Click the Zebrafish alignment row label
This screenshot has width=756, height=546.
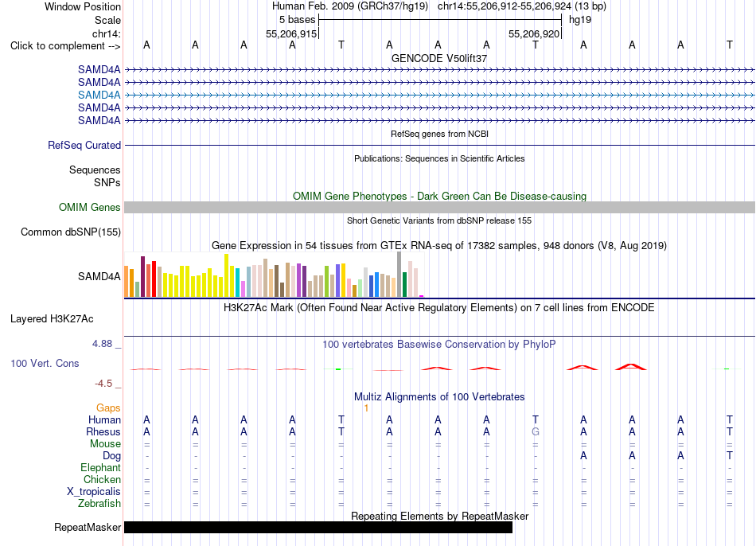tap(99, 503)
